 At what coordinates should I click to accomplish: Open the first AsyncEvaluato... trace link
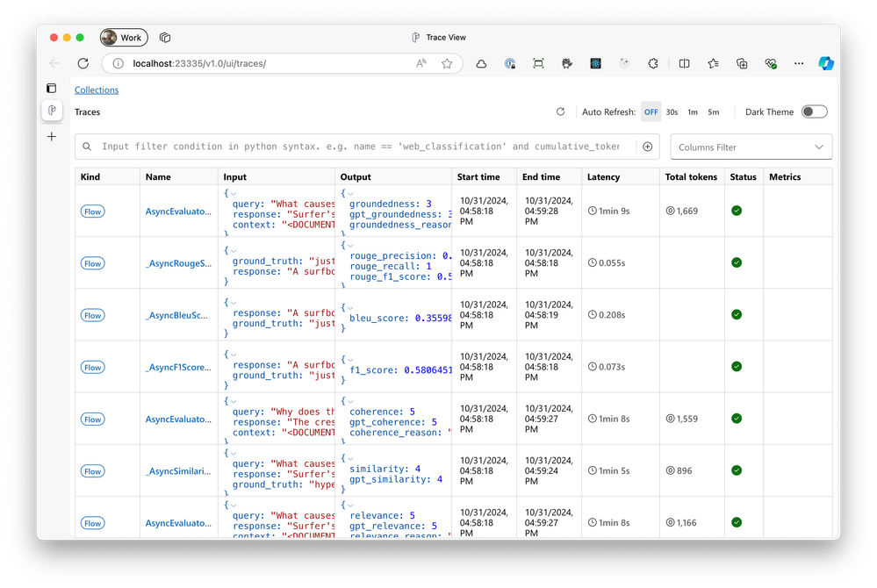(x=178, y=212)
